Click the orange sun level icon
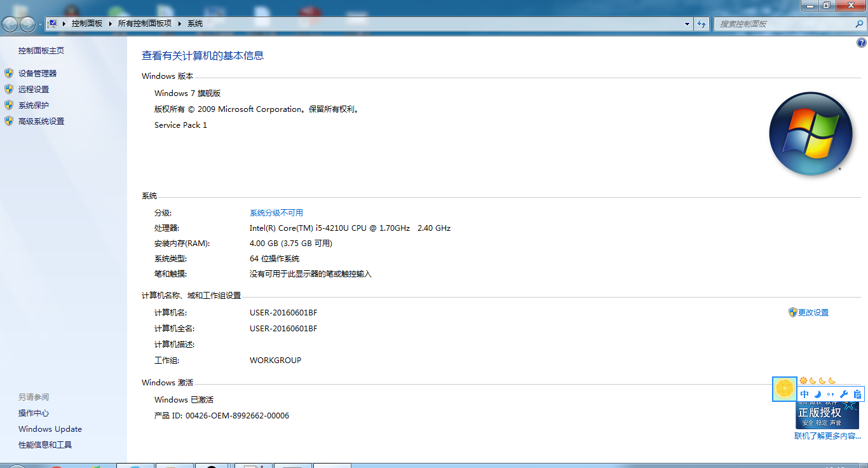 point(803,381)
